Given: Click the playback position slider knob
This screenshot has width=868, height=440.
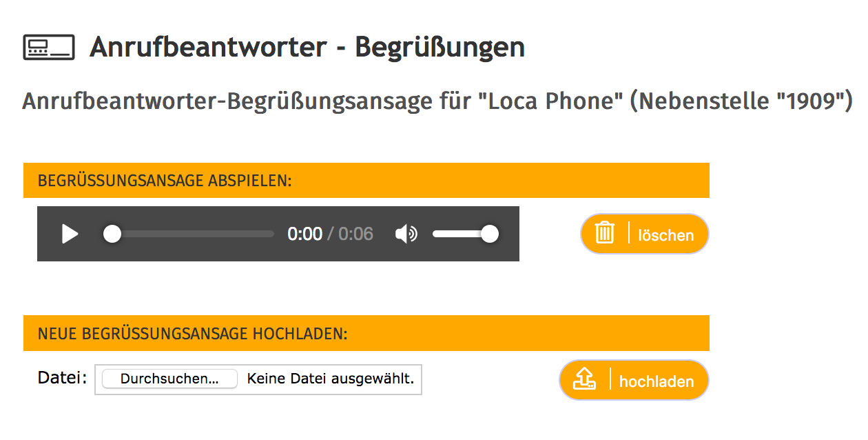Looking at the screenshot, I should tap(112, 234).
